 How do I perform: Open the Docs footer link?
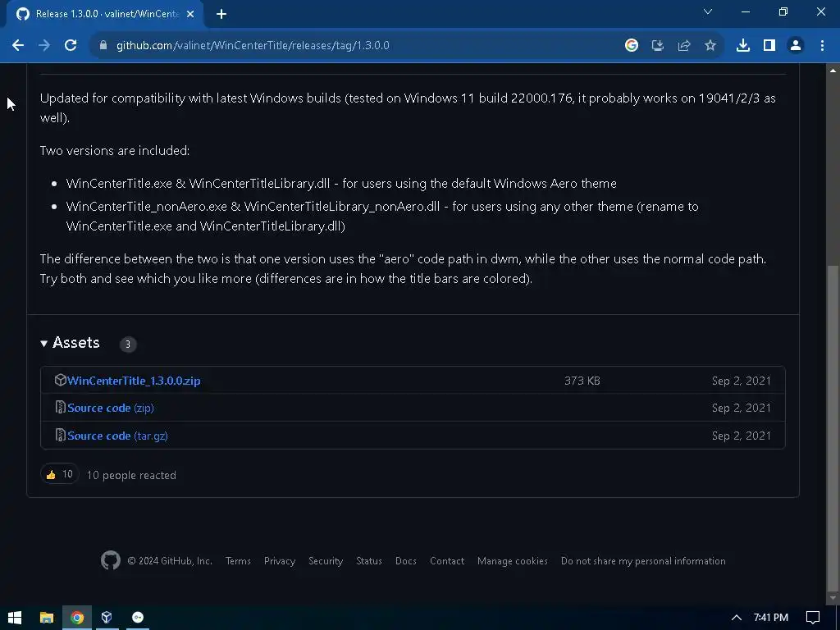[x=405, y=561]
